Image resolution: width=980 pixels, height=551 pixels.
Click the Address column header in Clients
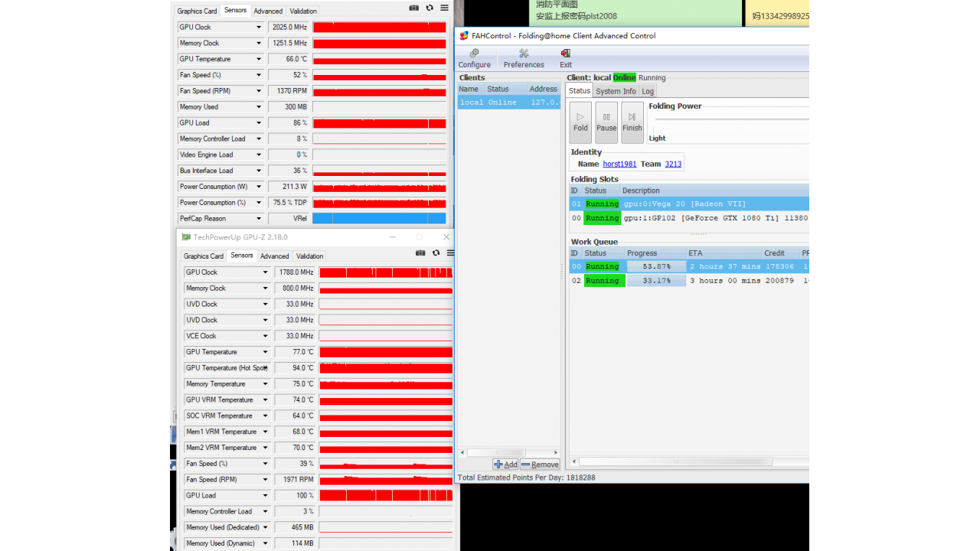pos(544,89)
